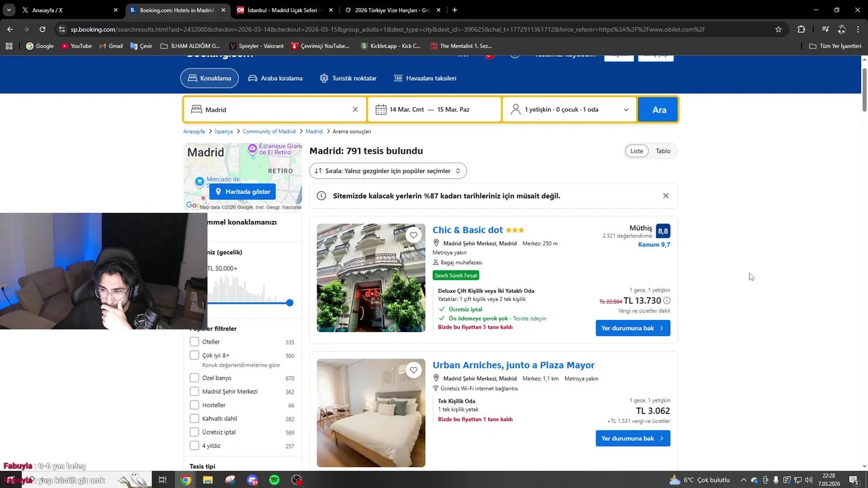The width and height of the screenshot is (868, 488).
Task: Open the Tüm Yer İşaretleri bookmarks folder
Action: 835,46
